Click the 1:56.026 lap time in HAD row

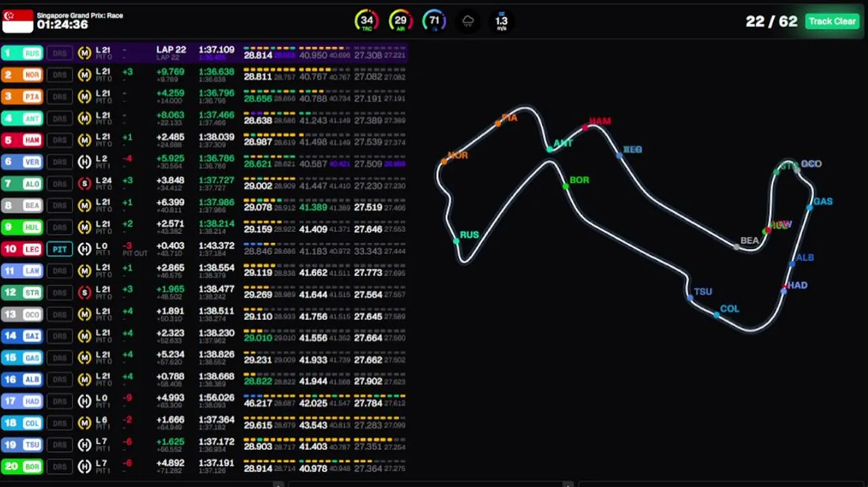(x=216, y=398)
